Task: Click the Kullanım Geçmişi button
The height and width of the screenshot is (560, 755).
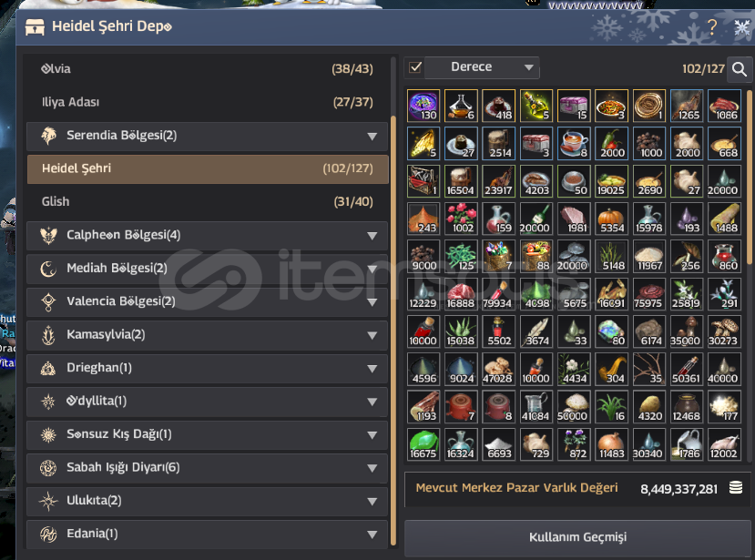Action: [x=577, y=537]
